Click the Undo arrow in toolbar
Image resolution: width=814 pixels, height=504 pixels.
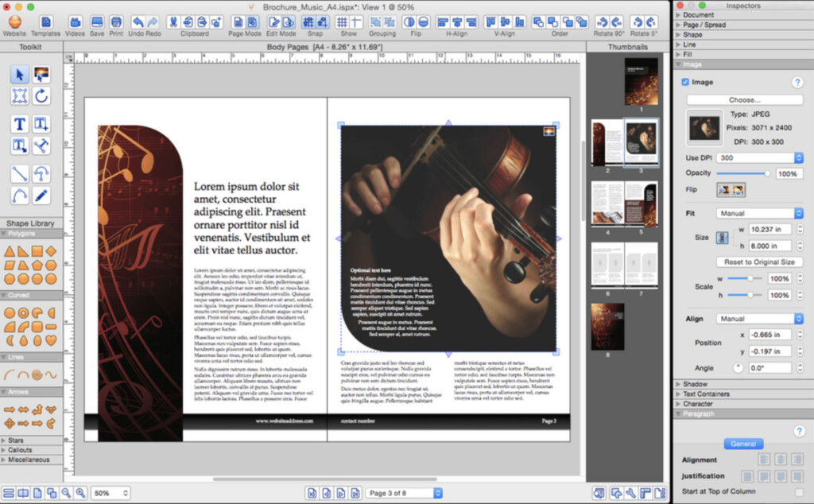pyautogui.click(x=138, y=21)
